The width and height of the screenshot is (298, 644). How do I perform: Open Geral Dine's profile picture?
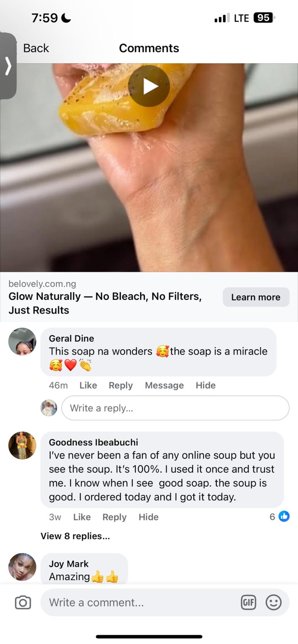coord(22,342)
